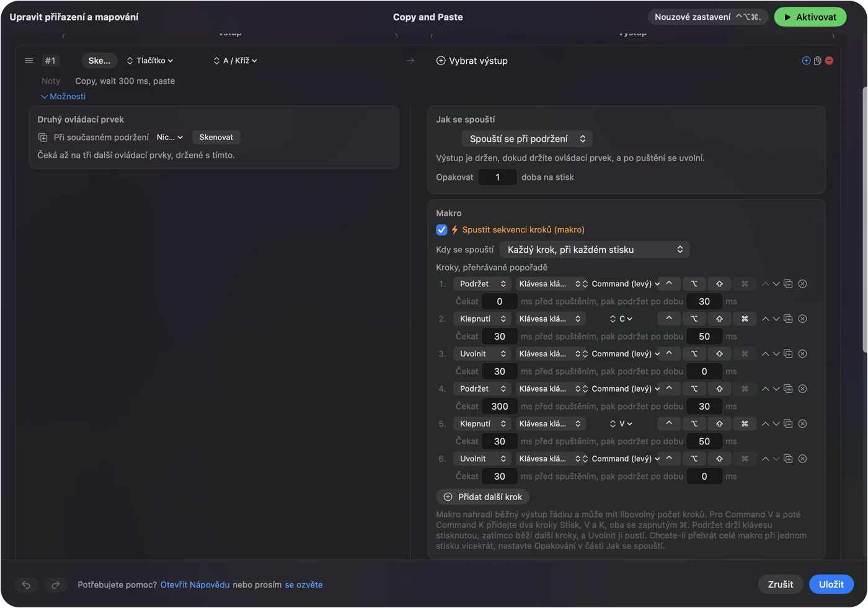This screenshot has height=608, width=868.
Task: Click the Aktivovat button
Action: tap(810, 17)
